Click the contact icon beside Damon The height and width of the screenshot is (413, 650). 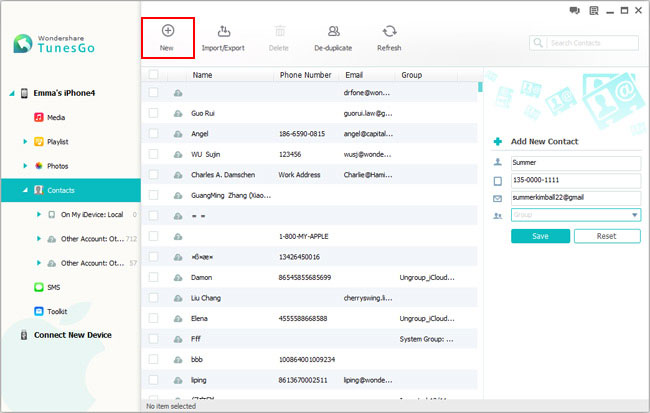click(x=178, y=277)
